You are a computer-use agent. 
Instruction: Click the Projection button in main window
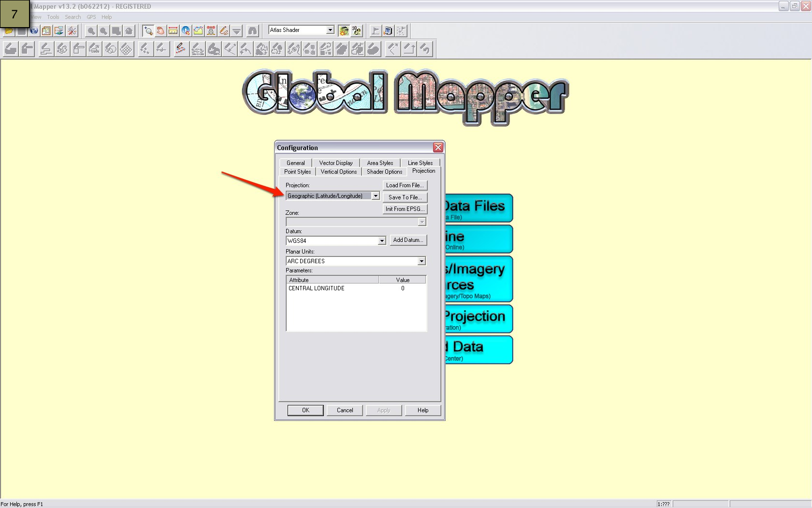pos(478,319)
